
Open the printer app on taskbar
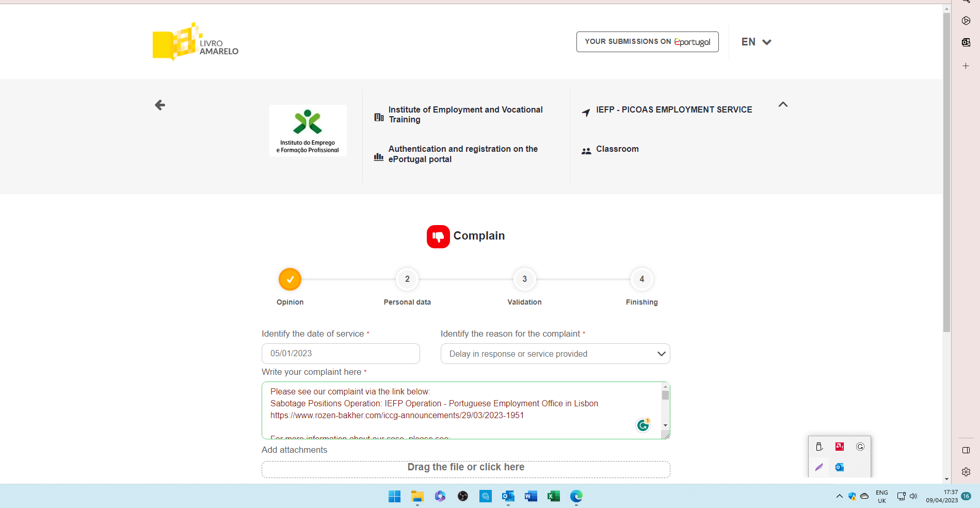[x=486, y=496]
